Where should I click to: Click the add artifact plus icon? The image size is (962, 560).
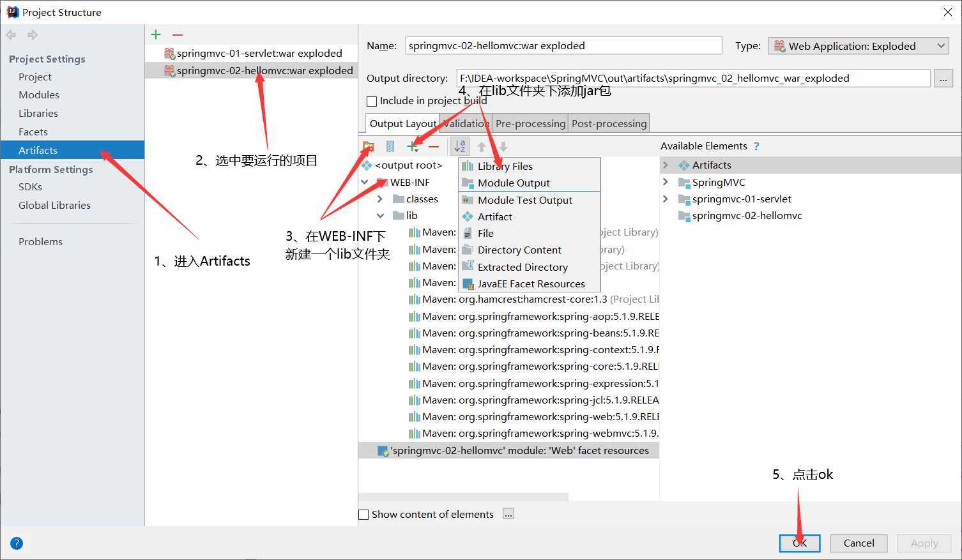[156, 34]
